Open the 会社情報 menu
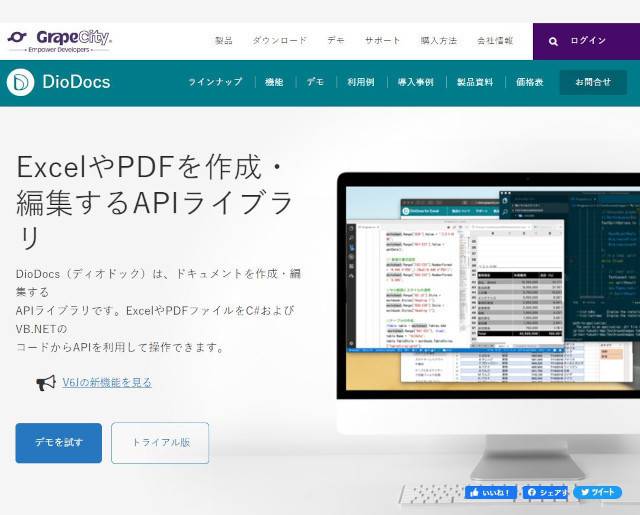Image resolution: width=640 pixels, height=515 pixels. click(495, 40)
